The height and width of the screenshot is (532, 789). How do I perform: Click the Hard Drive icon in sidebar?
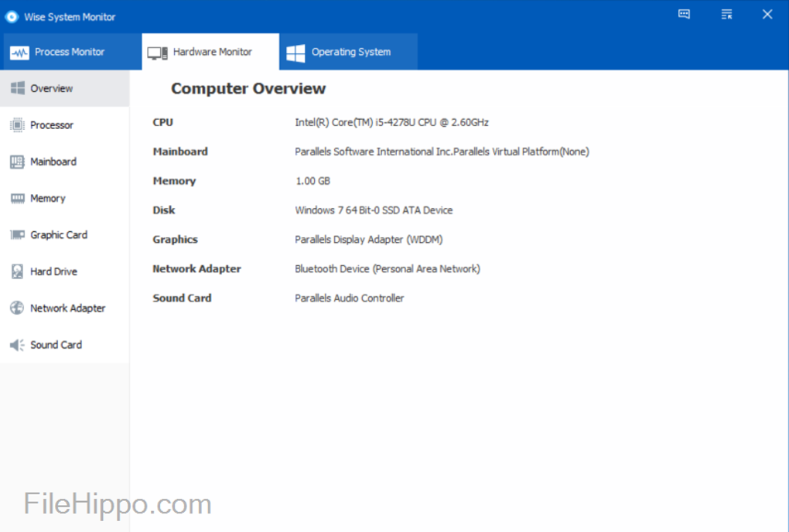[x=17, y=271]
